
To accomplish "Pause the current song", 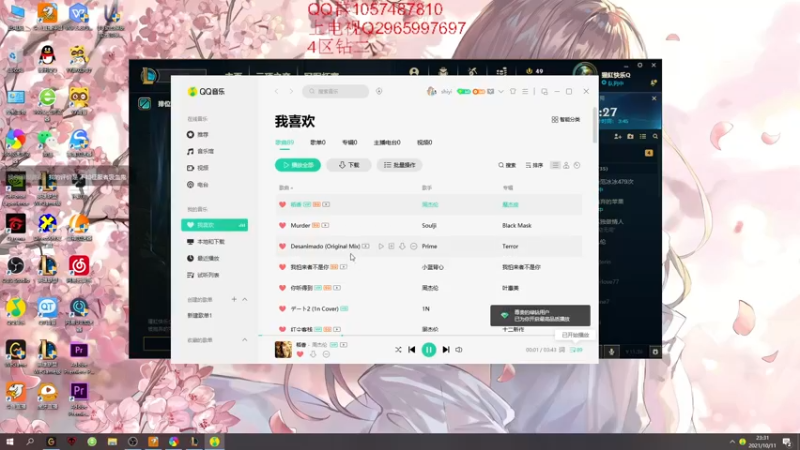I will (429, 350).
